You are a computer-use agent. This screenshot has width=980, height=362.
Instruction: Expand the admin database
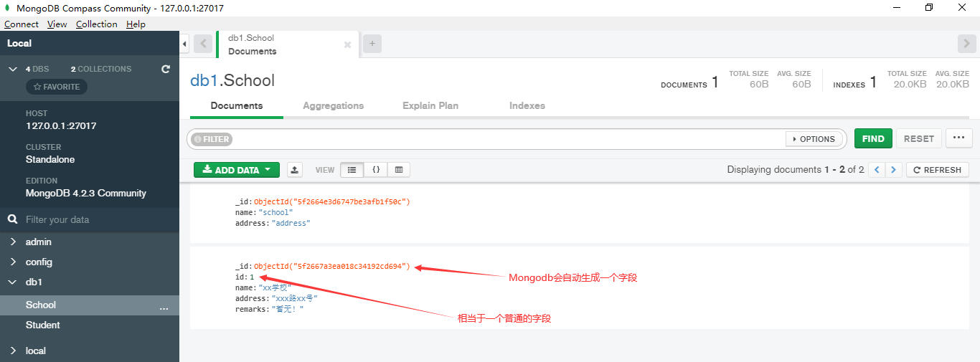click(x=12, y=242)
